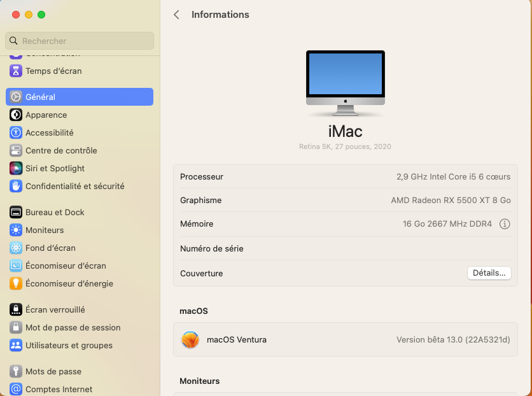Open Moniteurs sun icon

16,230
